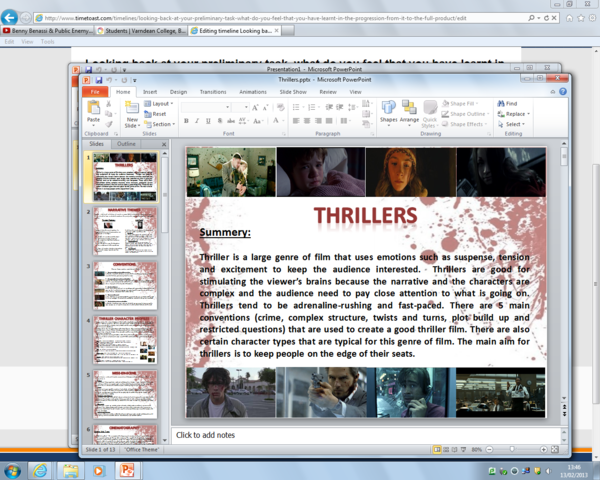This screenshot has width=600, height=480.
Task: Switch to the Insert ribbon tab
Action: [x=150, y=92]
